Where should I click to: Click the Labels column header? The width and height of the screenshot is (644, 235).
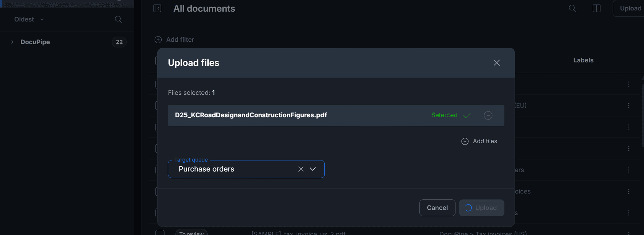[x=583, y=60]
